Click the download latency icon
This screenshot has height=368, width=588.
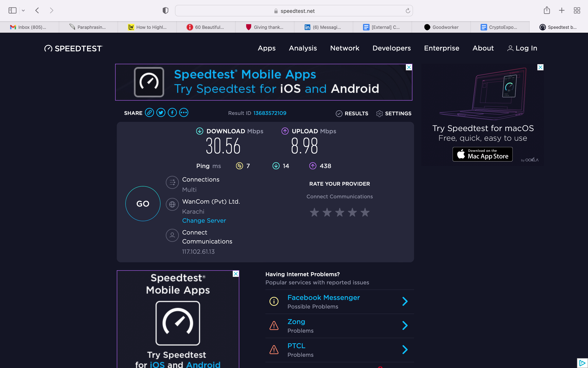[x=276, y=166]
